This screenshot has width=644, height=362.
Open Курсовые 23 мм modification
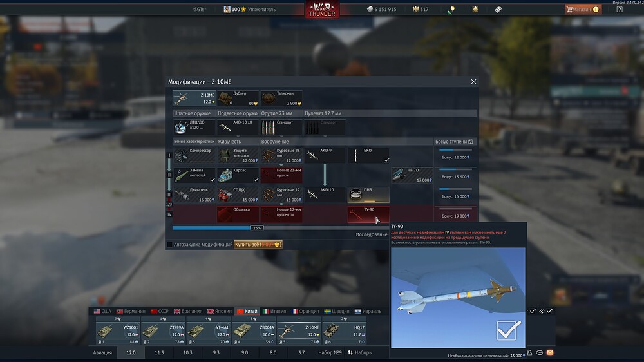click(x=281, y=156)
